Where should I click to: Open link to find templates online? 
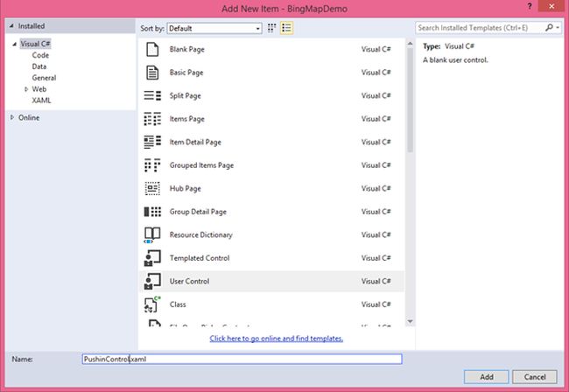coord(276,339)
